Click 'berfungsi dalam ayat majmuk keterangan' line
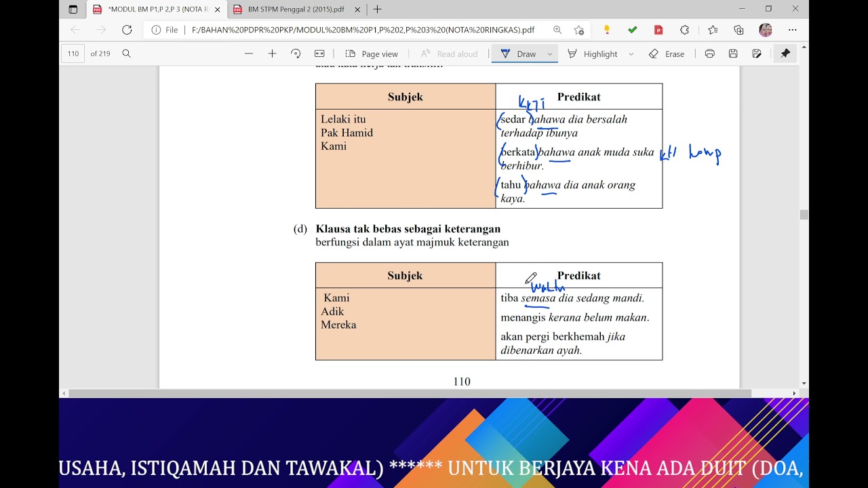The height and width of the screenshot is (488, 868). [412, 242]
